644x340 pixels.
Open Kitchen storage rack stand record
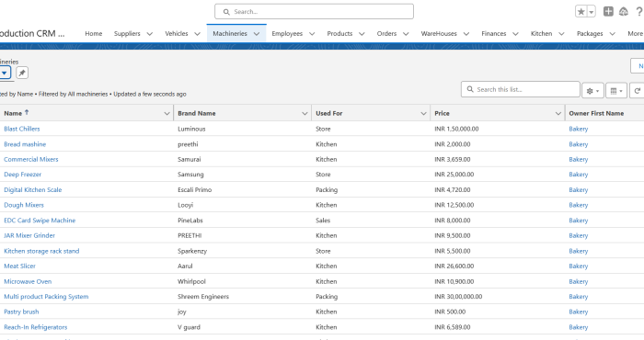41,251
